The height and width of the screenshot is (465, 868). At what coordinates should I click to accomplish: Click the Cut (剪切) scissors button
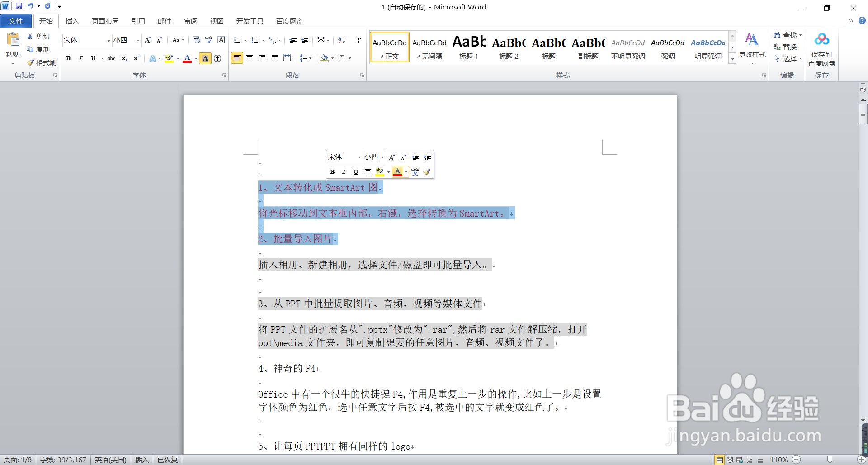pyautogui.click(x=38, y=37)
